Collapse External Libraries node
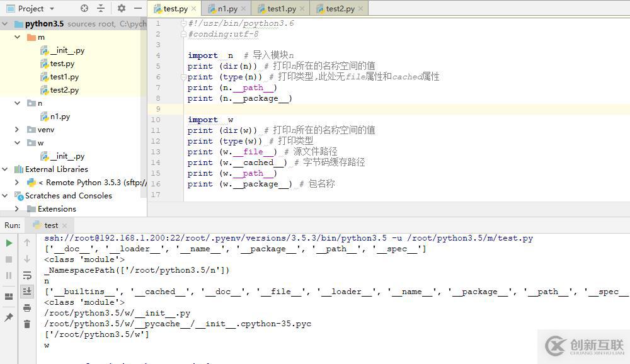630x364 pixels. click(5, 169)
